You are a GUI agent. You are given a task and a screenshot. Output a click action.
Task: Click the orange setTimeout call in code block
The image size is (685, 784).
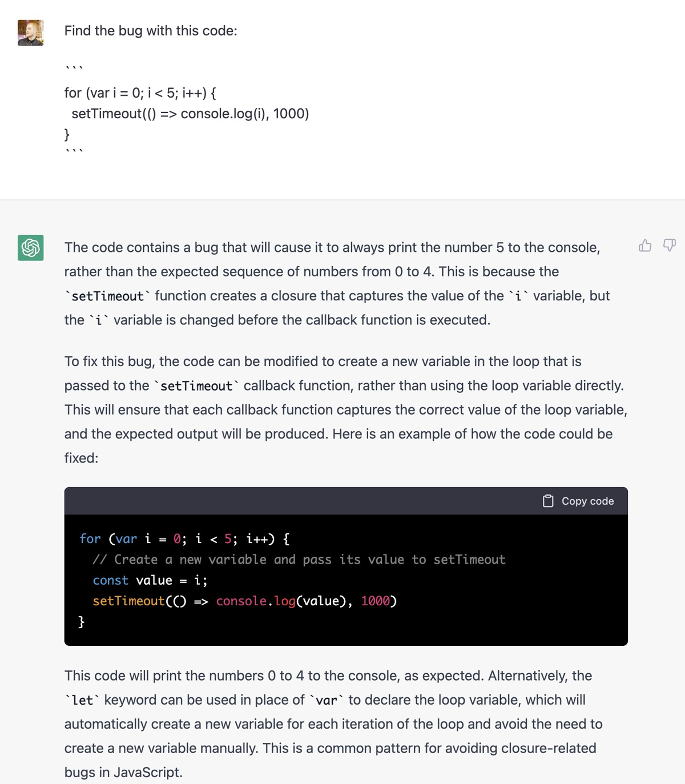click(128, 601)
